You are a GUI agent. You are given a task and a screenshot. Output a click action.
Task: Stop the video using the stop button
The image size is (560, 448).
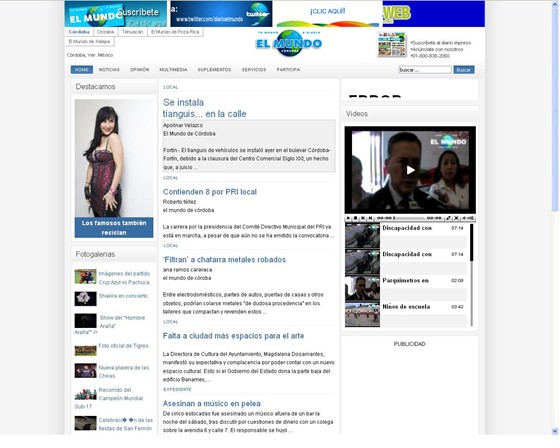click(355, 218)
